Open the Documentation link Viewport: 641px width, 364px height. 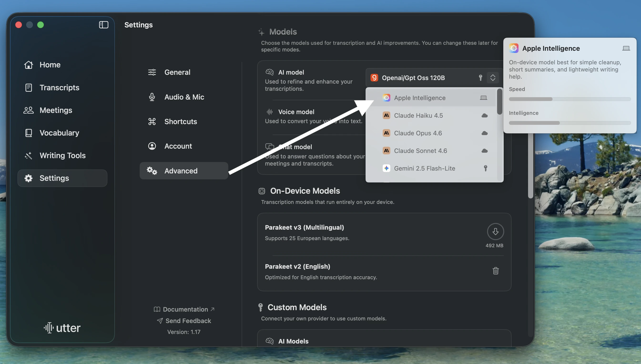[184, 309]
